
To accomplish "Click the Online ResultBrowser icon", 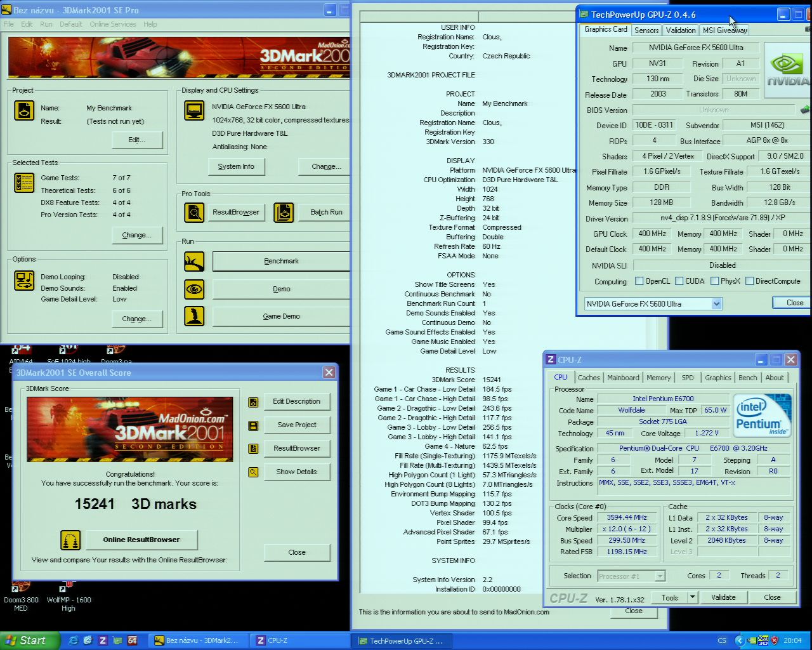I will point(70,540).
